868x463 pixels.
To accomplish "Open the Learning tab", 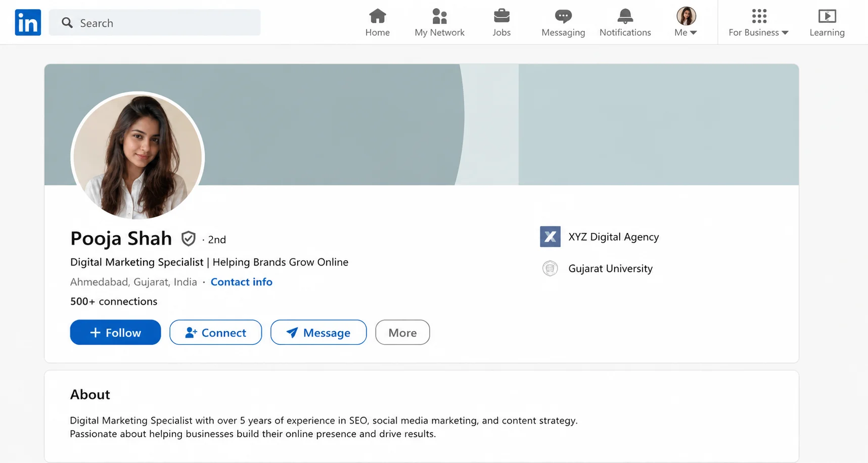I will pos(827,23).
